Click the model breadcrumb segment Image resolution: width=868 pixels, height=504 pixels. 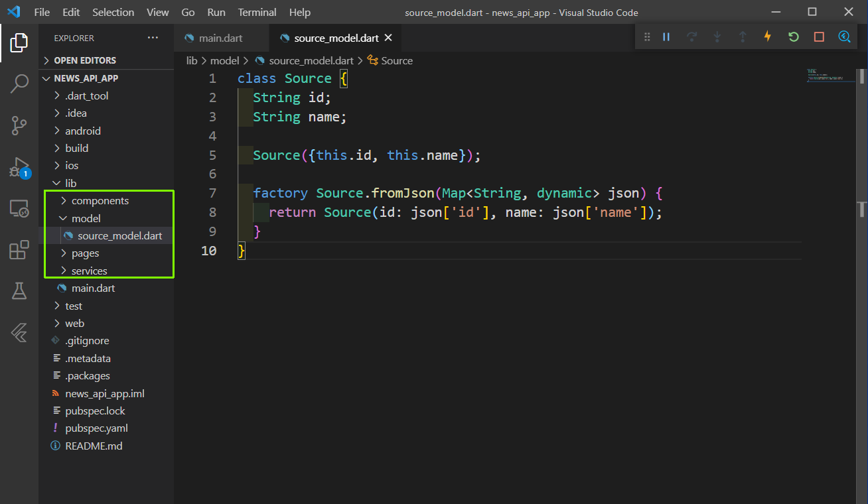tap(224, 60)
